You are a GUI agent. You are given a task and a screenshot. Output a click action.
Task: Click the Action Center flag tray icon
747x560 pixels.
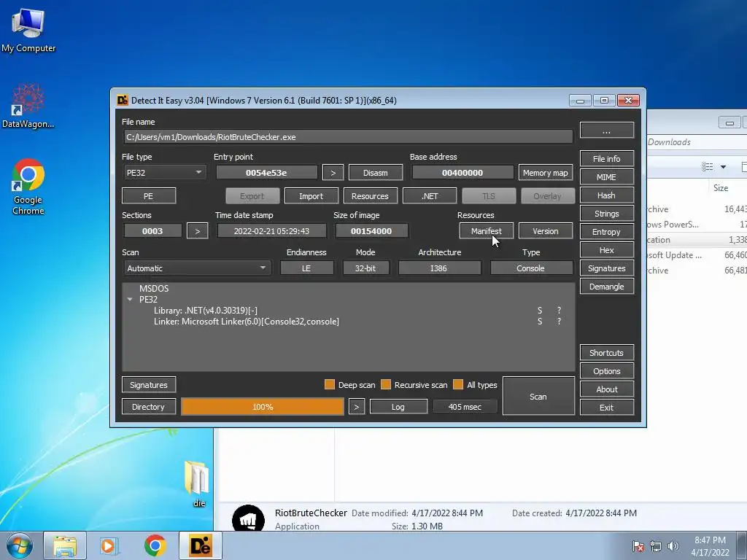(638, 546)
